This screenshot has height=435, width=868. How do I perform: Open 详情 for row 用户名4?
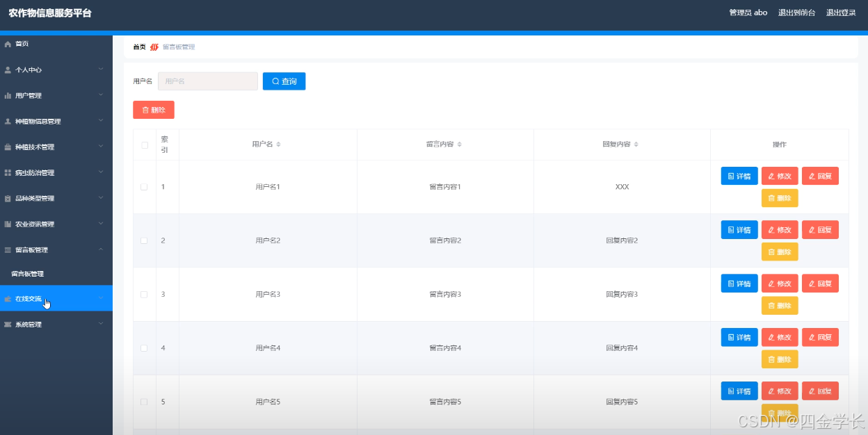[x=739, y=337]
